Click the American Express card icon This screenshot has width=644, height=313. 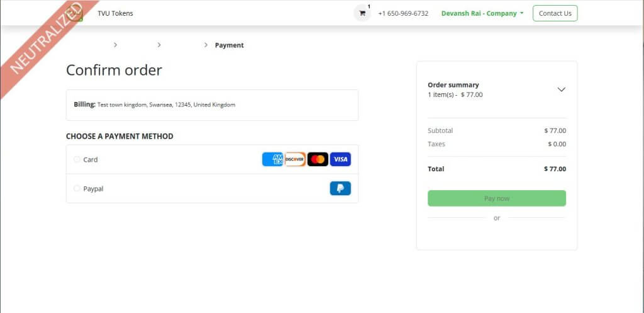pyautogui.click(x=272, y=159)
